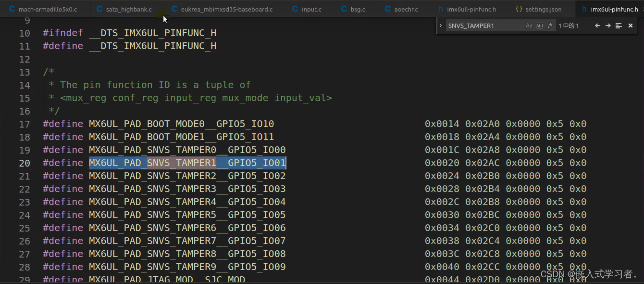Go to next match arrow in find
Viewport: 644px width, 284px height.
[608, 26]
